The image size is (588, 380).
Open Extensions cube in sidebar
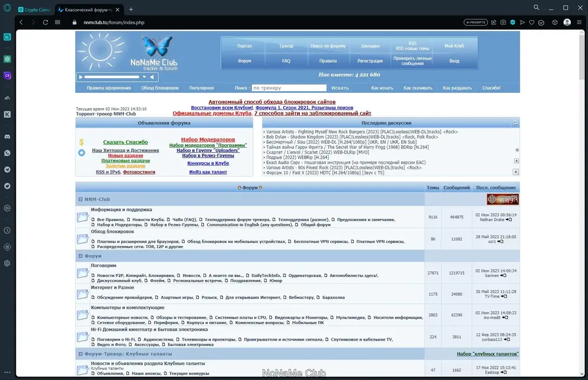coord(7,247)
